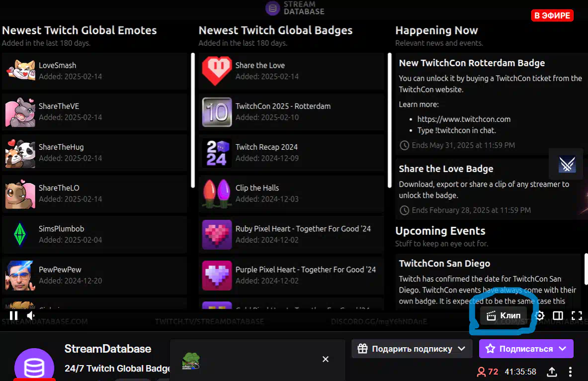Open the three-dot more options menu

click(x=571, y=372)
